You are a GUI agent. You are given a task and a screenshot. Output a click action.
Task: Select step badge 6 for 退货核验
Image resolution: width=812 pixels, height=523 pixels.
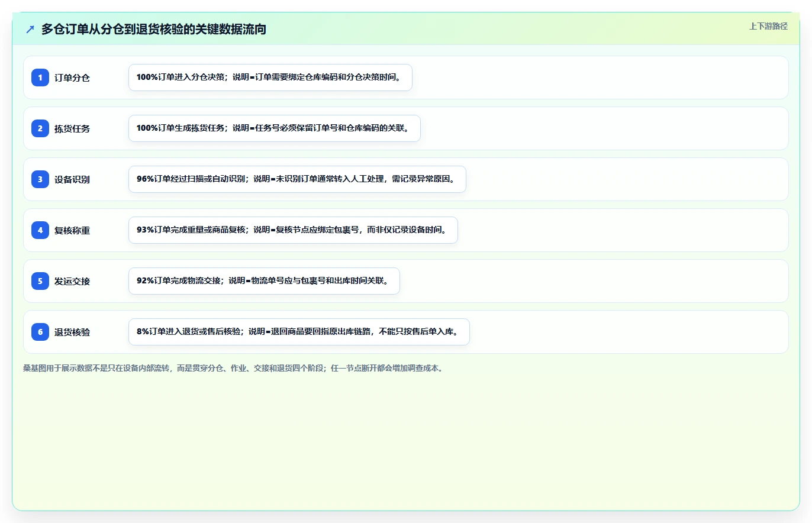click(x=40, y=332)
